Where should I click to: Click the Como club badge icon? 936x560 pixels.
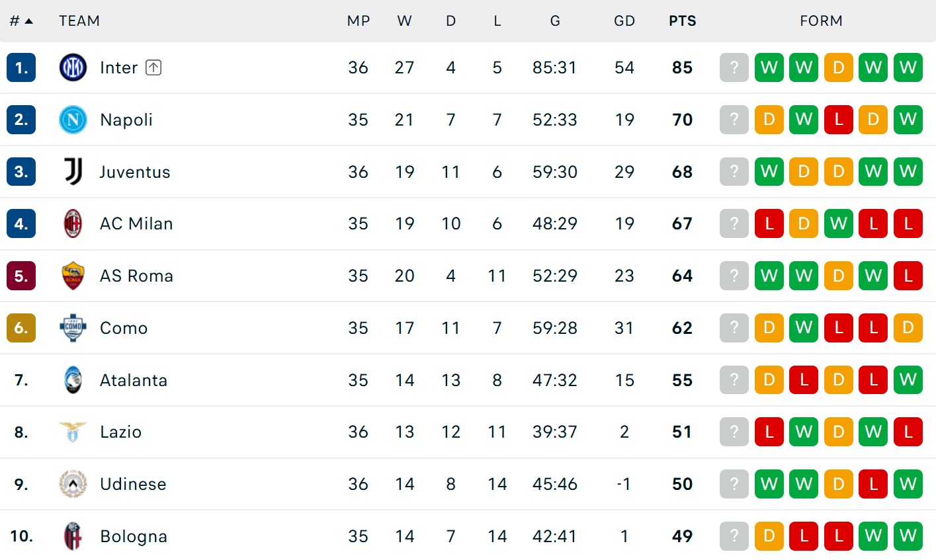73,328
